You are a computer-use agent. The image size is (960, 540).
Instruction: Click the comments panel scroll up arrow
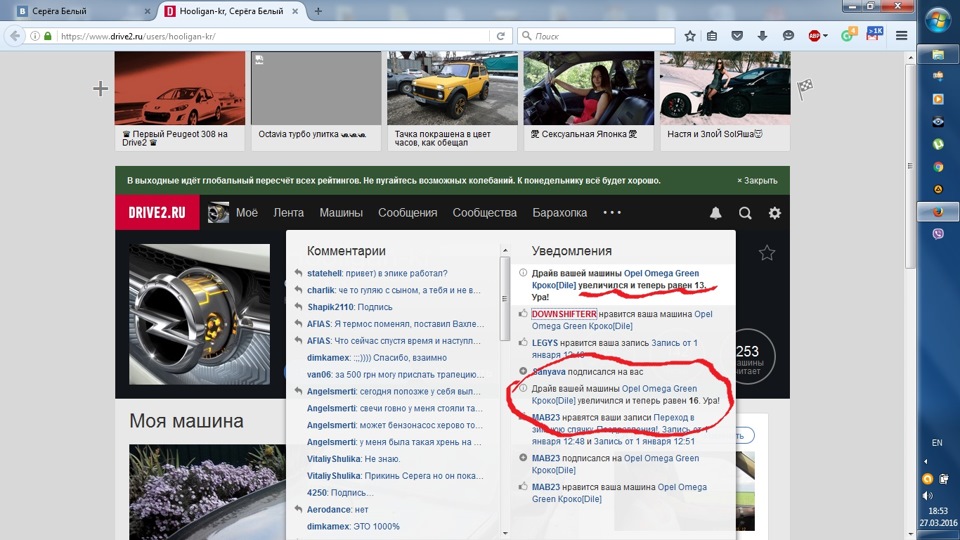pos(505,250)
